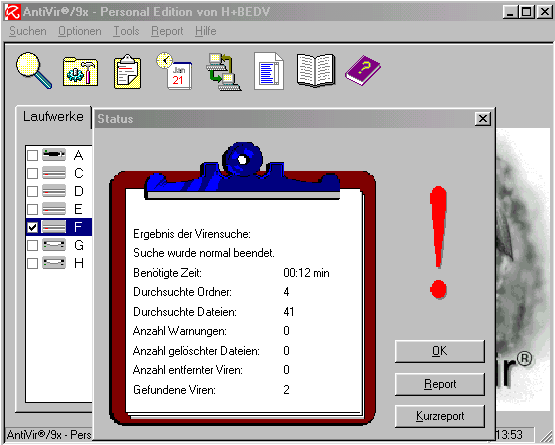Open the Tools menu
Screen dimensions: 555x445
(x=126, y=31)
